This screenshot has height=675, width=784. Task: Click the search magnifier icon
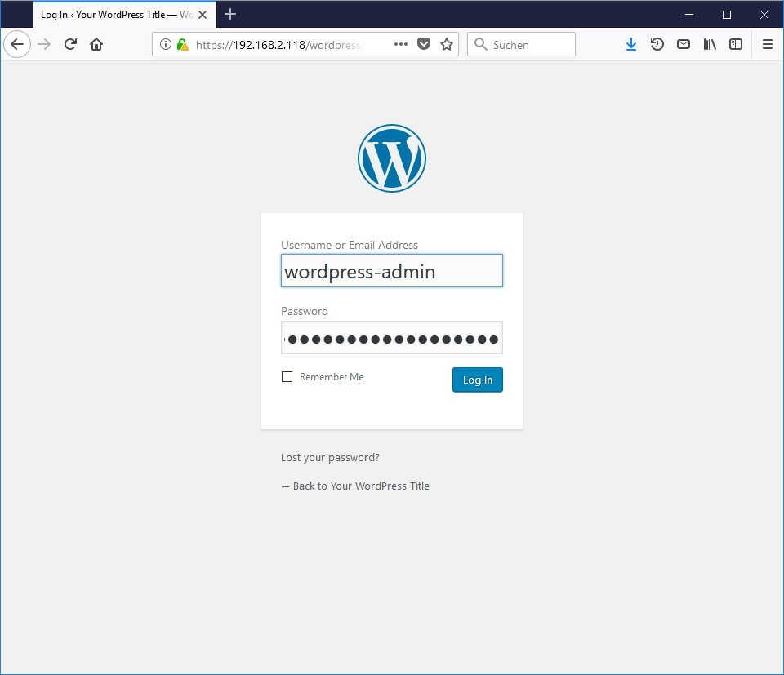(x=480, y=44)
